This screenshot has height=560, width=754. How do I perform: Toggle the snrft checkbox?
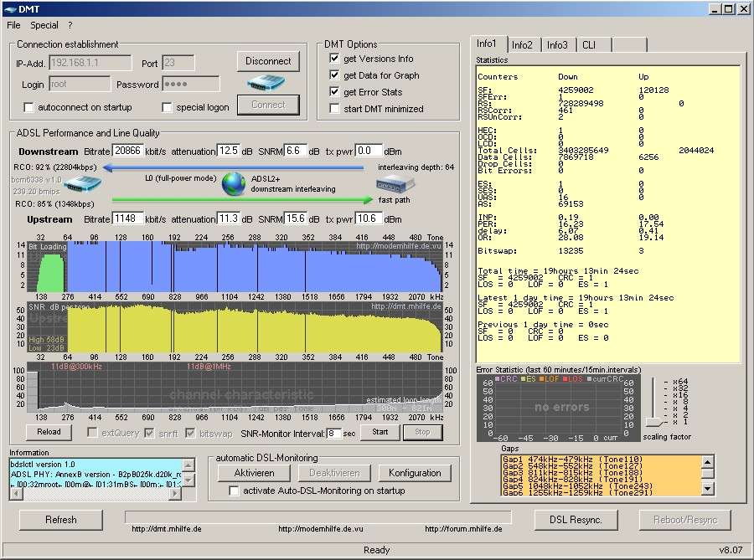pyautogui.click(x=150, y=434)
